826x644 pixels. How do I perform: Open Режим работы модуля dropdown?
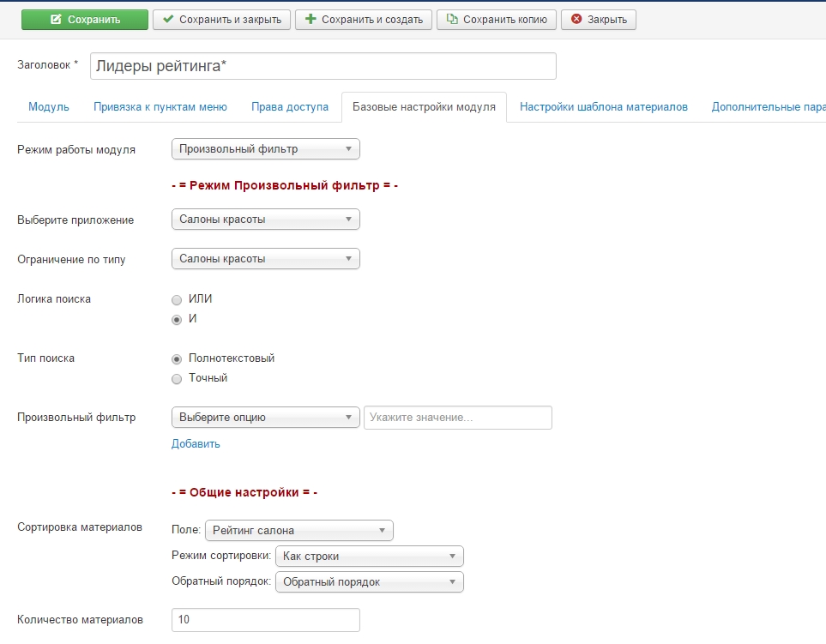(x=265, y=149)
